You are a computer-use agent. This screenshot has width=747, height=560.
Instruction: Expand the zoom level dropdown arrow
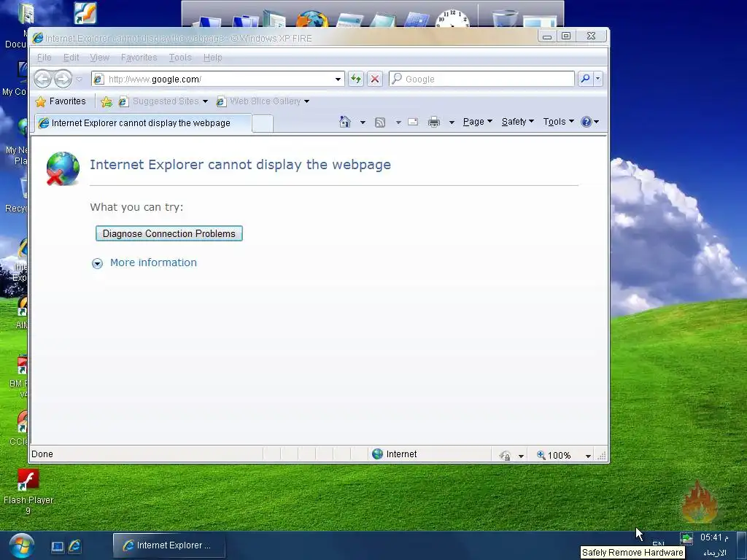tap(588, 456)
